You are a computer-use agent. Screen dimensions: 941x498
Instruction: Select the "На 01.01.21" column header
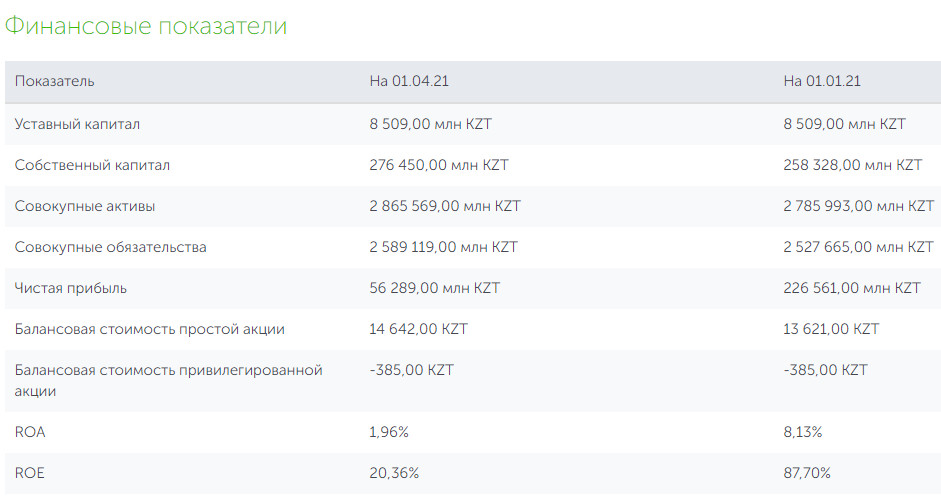click(x=822, y=82)
